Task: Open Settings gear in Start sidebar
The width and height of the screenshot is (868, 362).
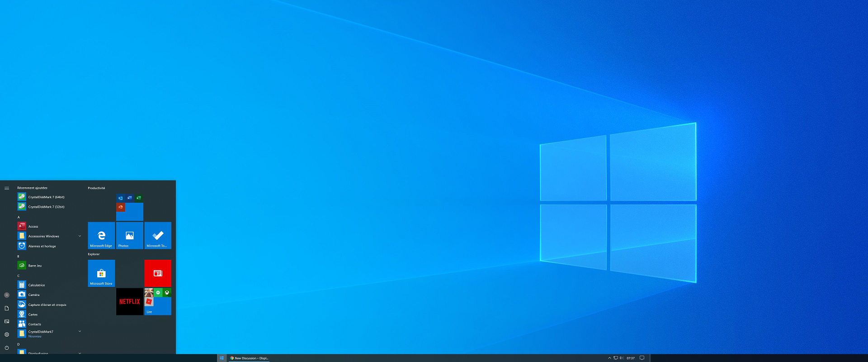Action: tap(7, 334)
